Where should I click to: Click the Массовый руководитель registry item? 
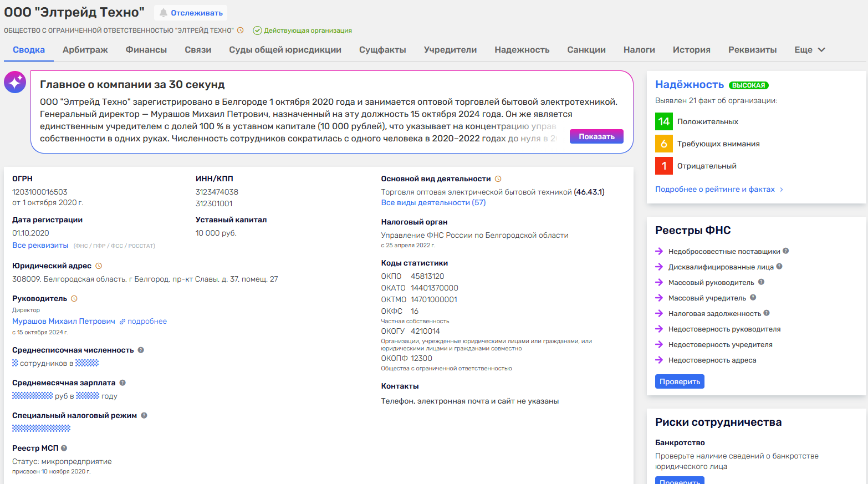click(x=711, y=282)
